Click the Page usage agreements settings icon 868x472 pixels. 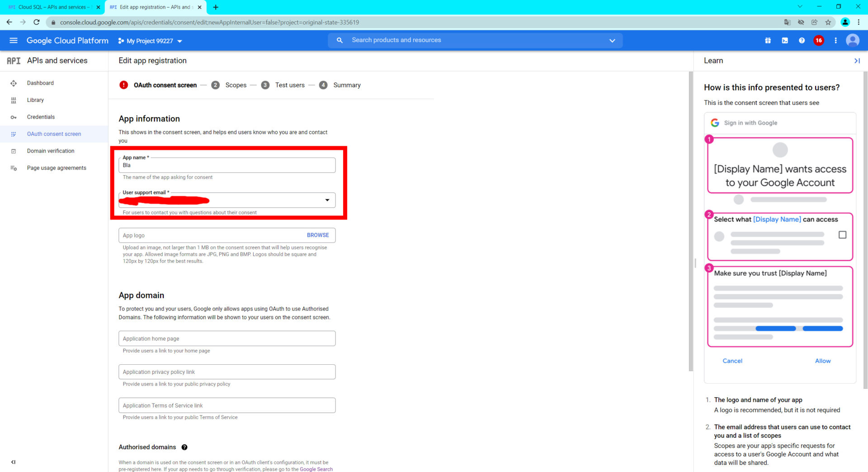14,168
